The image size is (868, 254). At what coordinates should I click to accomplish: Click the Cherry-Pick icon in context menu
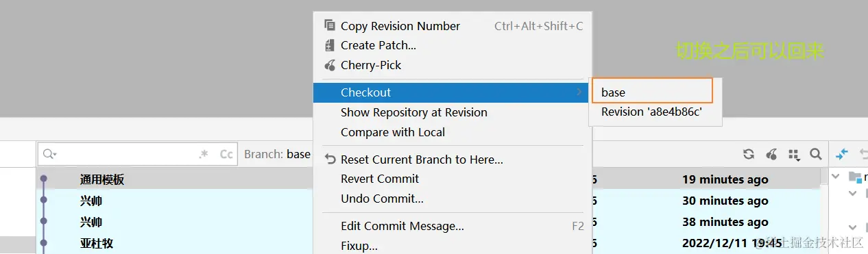(x=329, y=66)
